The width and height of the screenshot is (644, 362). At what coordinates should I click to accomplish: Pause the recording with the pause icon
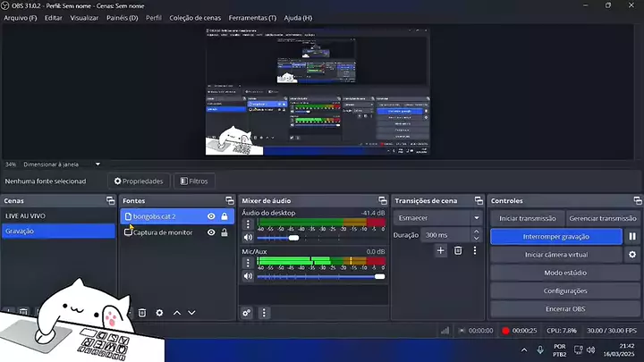click(x=632, y=237)
